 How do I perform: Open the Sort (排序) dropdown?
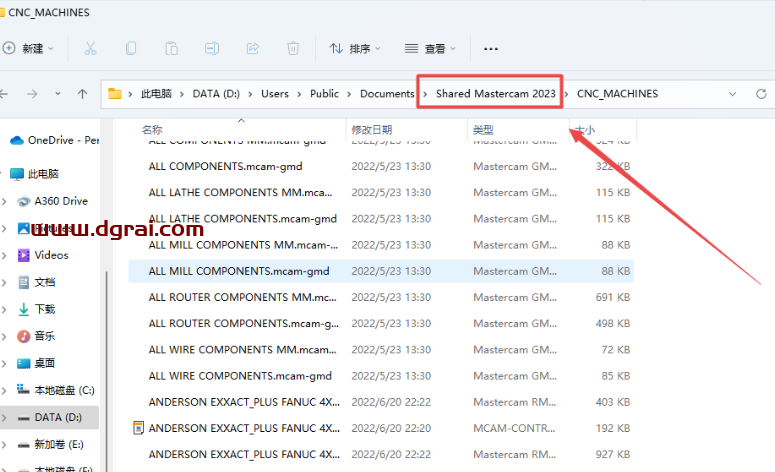coord(355,48)
